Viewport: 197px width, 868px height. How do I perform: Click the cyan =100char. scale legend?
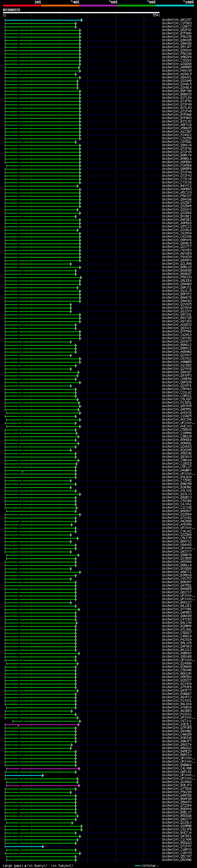click(x=146, y=866)
